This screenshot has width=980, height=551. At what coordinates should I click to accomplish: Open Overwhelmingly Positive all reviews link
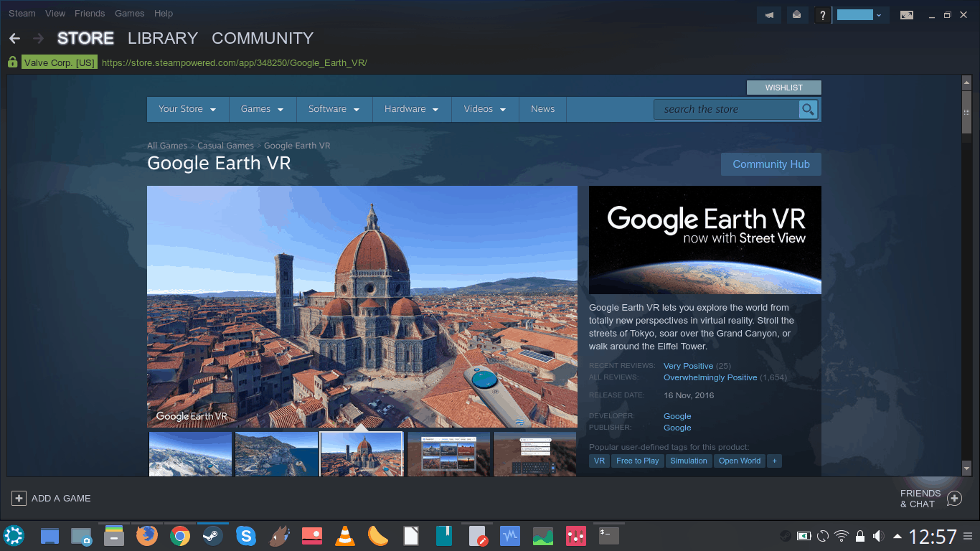(710, 377)
